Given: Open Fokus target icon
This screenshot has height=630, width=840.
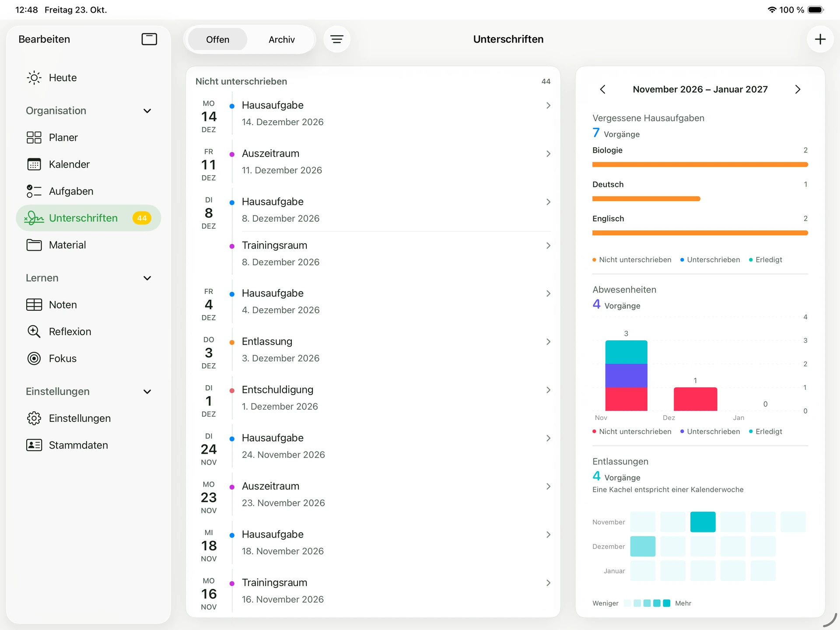Looking at the screenshot, I should [34, 359].
